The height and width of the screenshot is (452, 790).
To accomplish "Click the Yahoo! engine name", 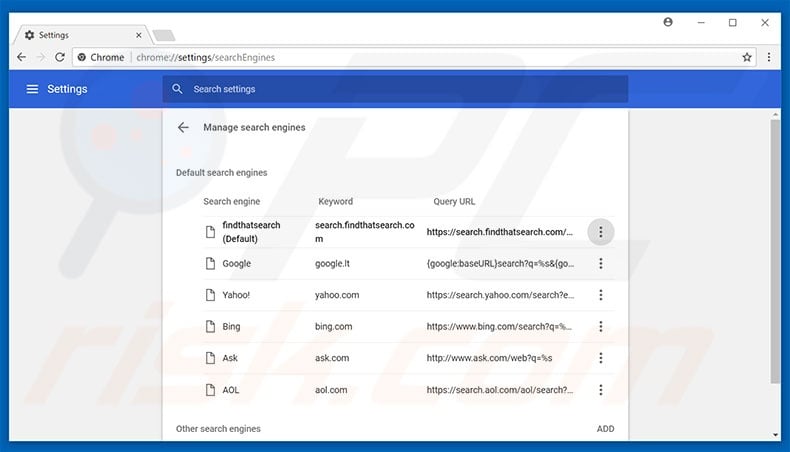I will pos(236,295).
